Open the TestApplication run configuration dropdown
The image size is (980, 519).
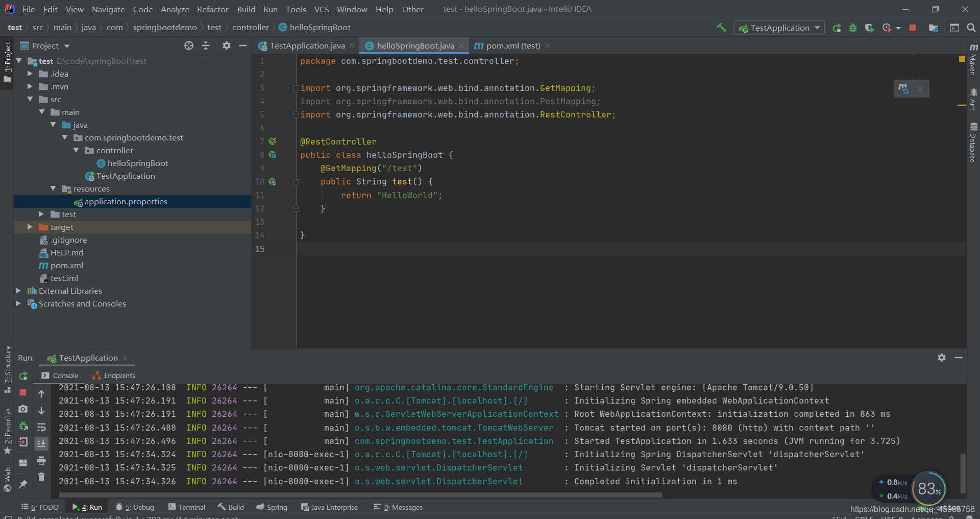[x=779, y=28]
